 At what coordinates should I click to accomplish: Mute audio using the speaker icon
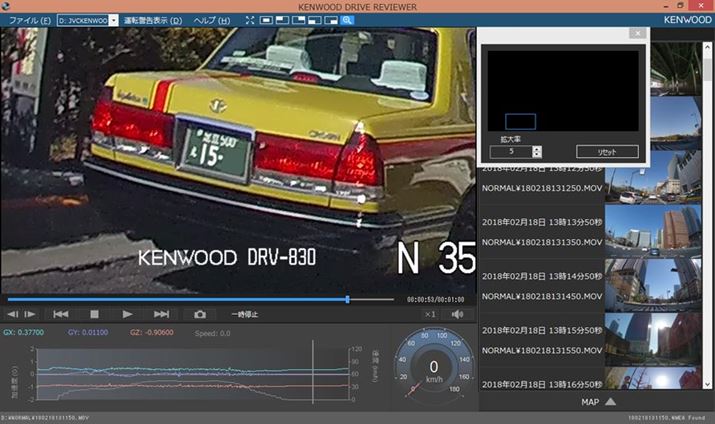[x=458, y=314]
